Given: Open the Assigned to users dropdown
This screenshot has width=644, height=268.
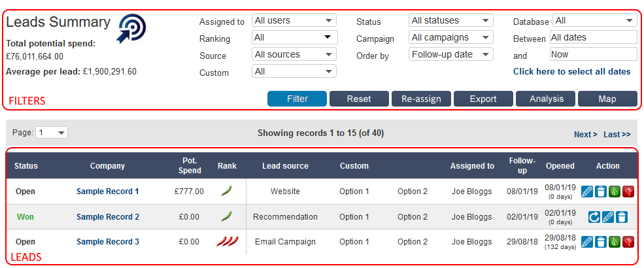Looking at the screenshot, I should (x=294, y=20).
